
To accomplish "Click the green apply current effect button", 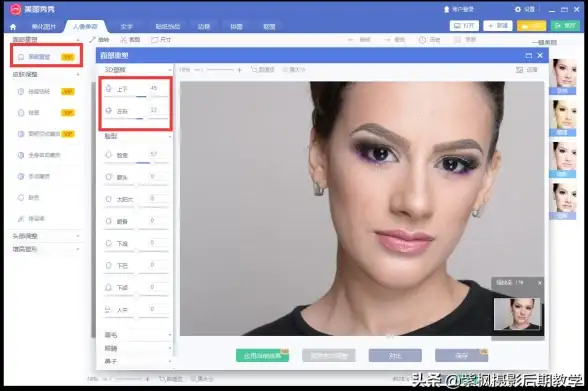I will (x=262, y=355).
